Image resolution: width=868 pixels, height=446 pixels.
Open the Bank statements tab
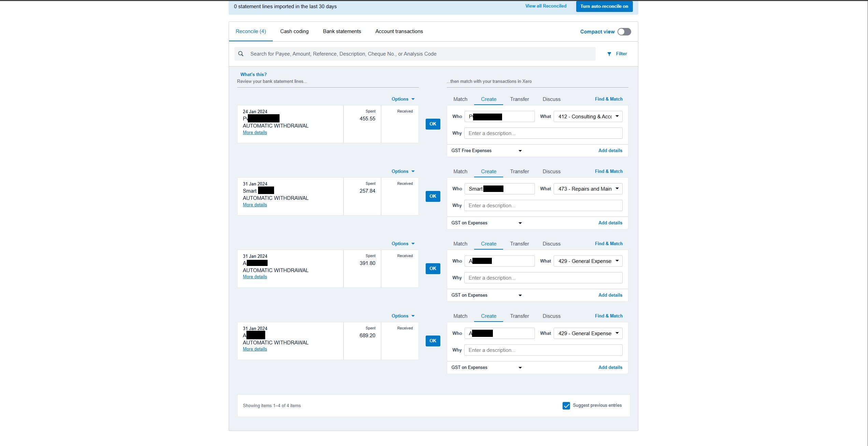coord(342,31)
